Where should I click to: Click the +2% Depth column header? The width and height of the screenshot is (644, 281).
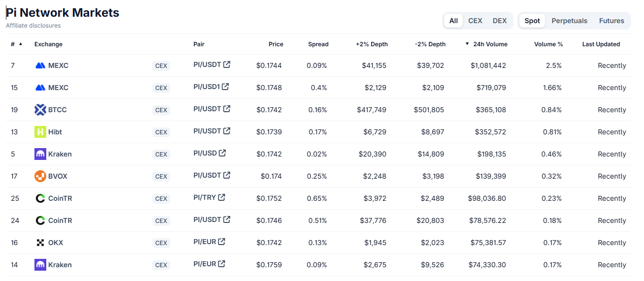coord(372,44)
